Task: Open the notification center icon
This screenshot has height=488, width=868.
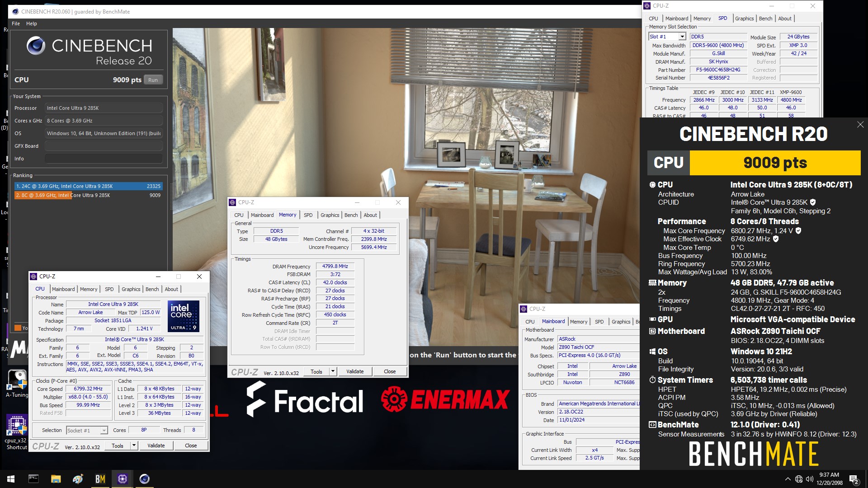Action: click(x=854, y=479)
